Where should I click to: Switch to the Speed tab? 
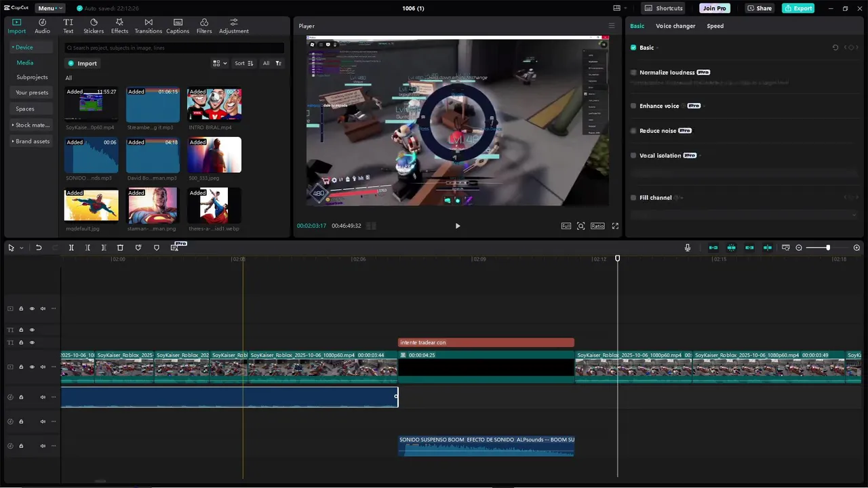coord(715,26)
